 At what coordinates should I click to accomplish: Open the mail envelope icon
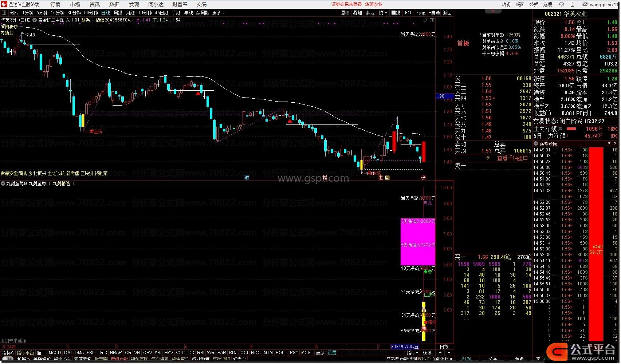click(x=585, y=4)
